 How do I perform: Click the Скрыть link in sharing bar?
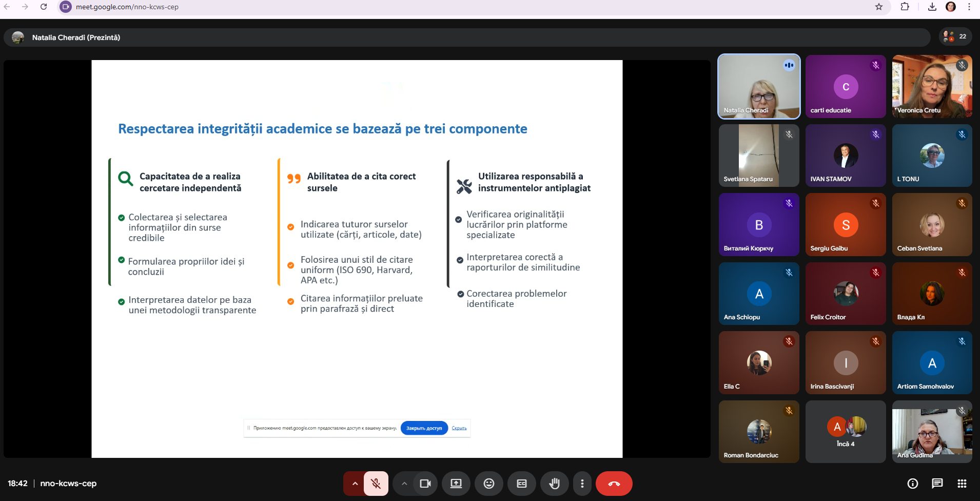click(459, 428)
